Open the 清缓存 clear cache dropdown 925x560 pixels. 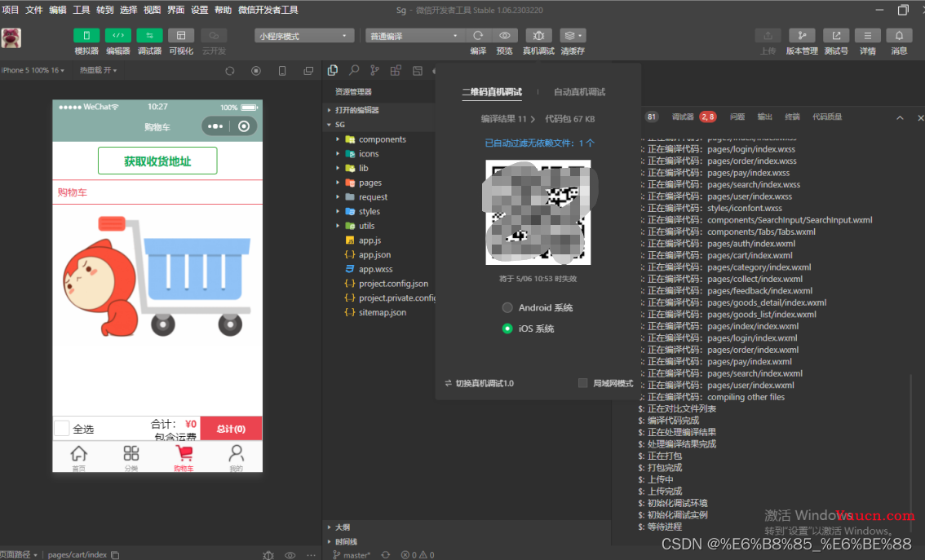[x=573, y=36]
